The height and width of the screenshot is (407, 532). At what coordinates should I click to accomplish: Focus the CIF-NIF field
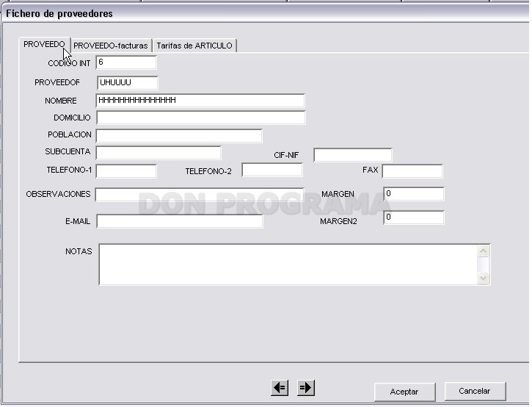click(x=353, y=155)
